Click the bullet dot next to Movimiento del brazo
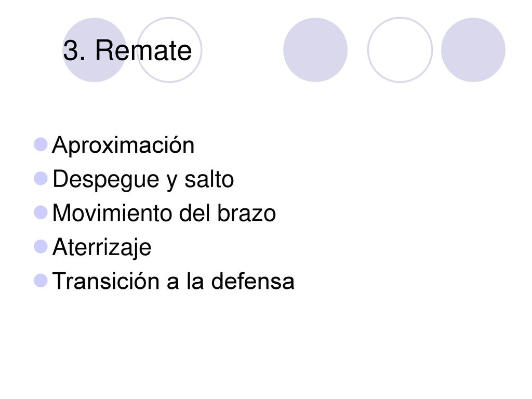 [41, 212]
